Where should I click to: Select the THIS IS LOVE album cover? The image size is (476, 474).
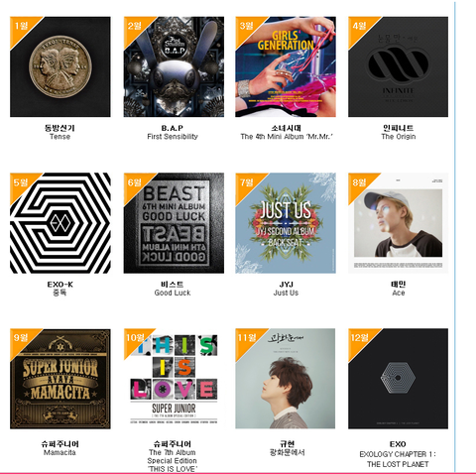coord(174,379)
